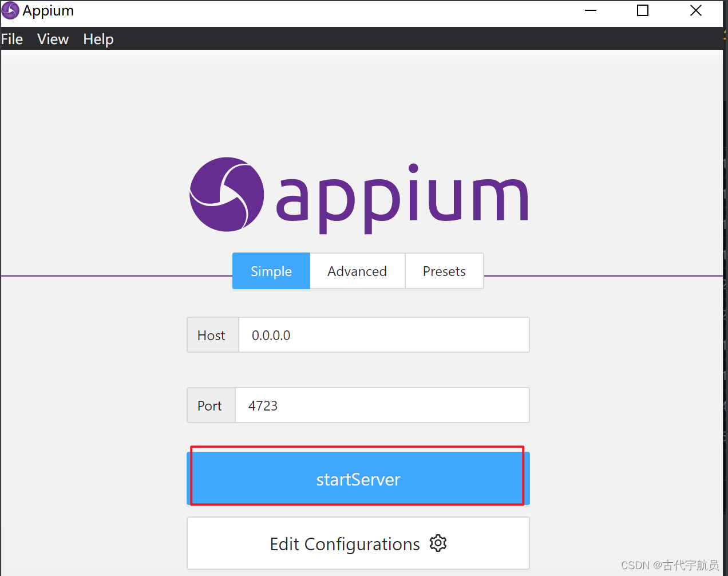
Task: Click the Host input field
Action: click(x=383, y=335)
